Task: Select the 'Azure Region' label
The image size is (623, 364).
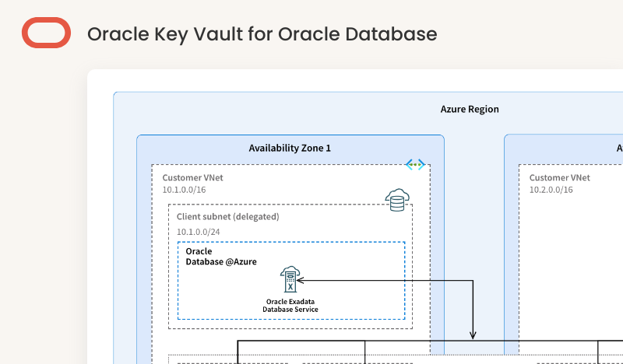Action: click(x=470, y=109)
